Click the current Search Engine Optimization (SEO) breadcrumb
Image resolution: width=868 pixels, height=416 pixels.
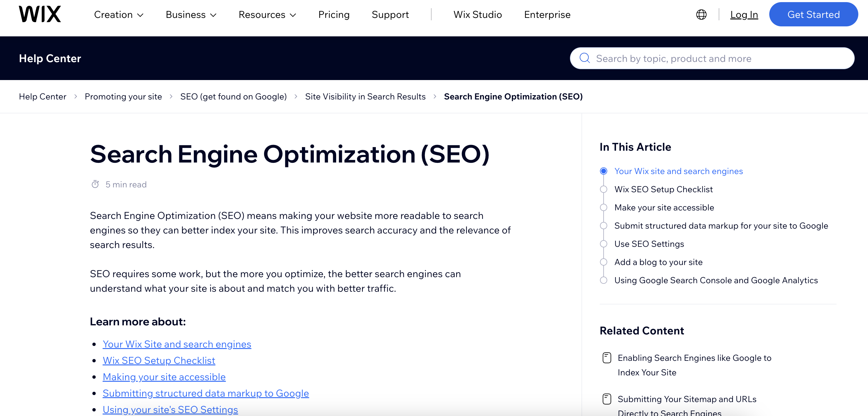click(513, 96)
